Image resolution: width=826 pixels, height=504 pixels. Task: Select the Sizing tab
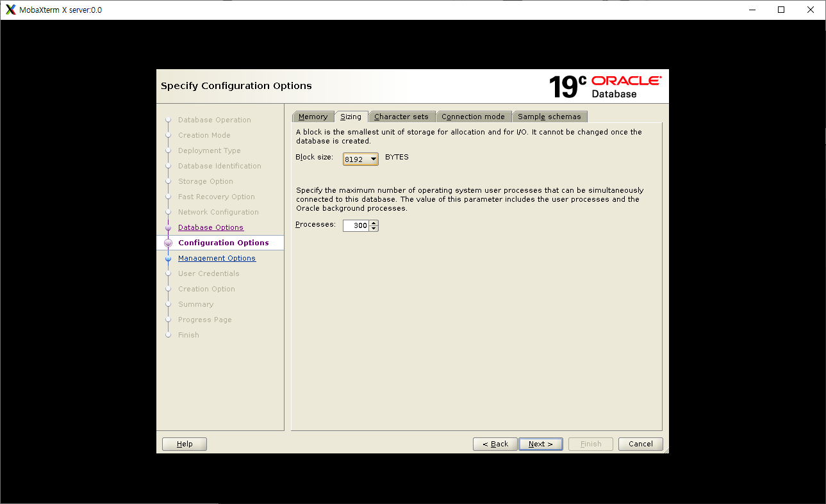351,117
